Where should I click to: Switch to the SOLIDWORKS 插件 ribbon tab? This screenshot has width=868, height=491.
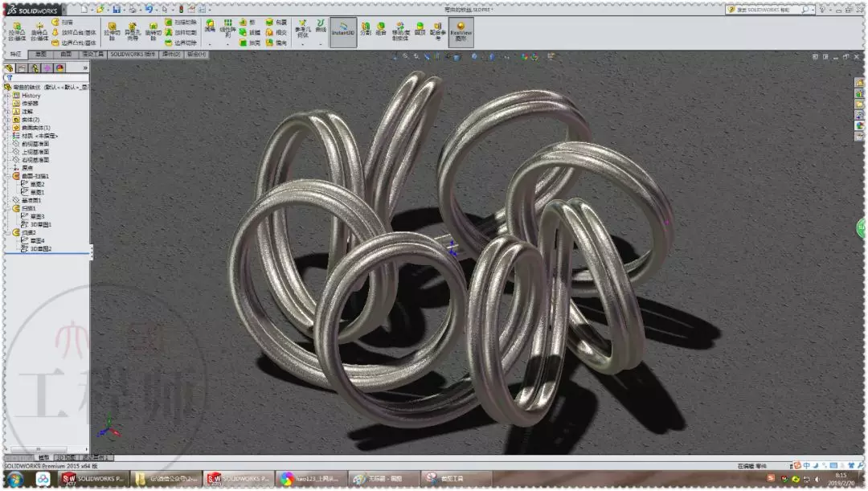coord(133,55)
